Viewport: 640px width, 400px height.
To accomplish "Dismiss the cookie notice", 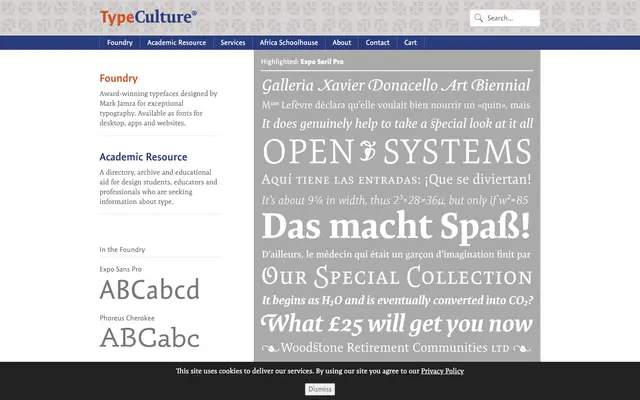I will point(320,389).
